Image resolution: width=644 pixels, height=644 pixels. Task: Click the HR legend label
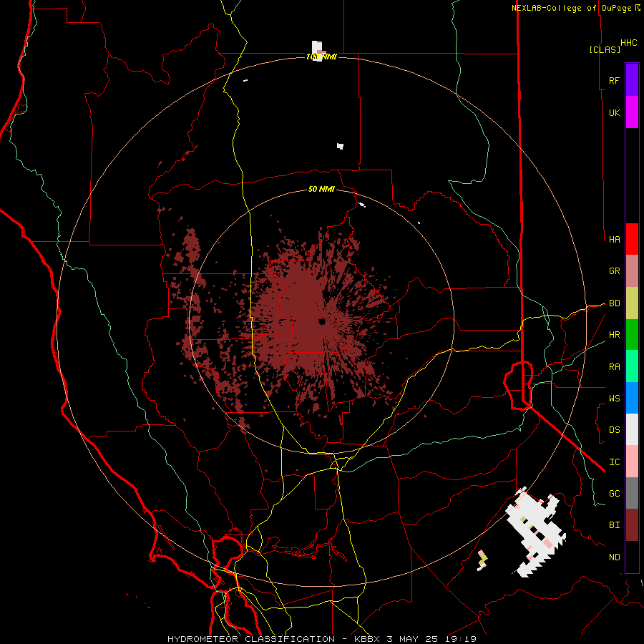(614, 335)
